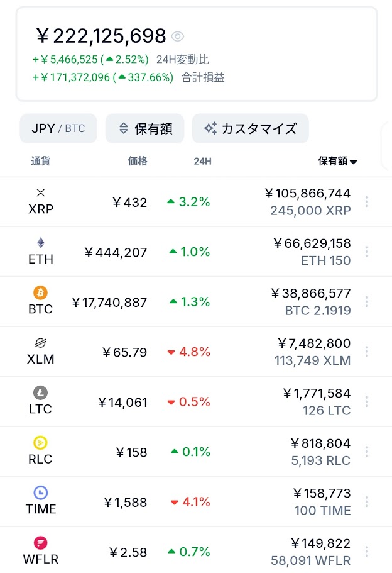
Task: Open the カスタマイズ customize button
Action: 251,128
